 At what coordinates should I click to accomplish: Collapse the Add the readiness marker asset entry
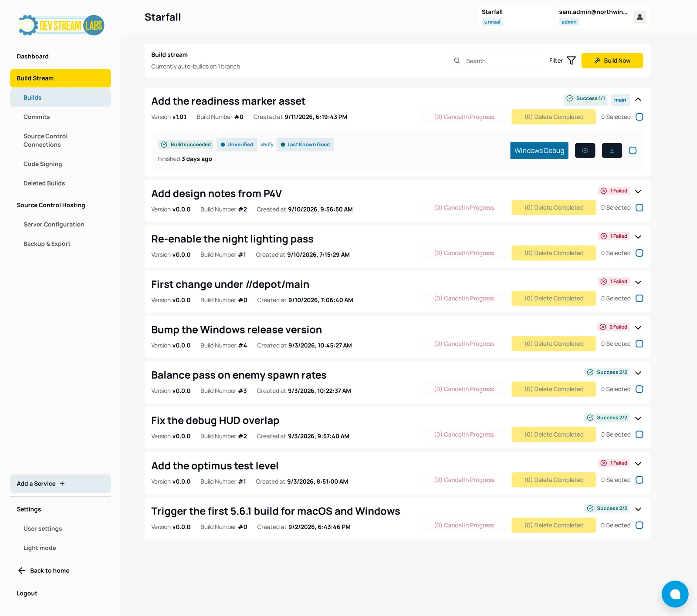pos(638,100)
